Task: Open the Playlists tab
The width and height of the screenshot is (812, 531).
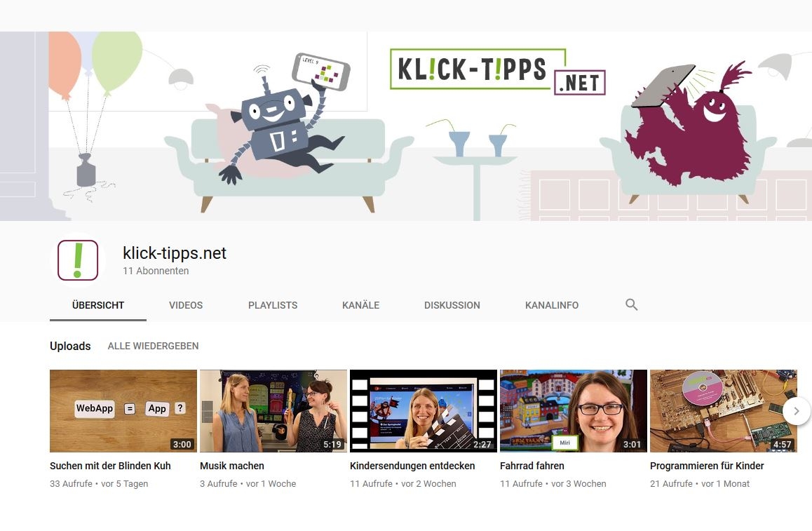Action: tap(272, 305)
